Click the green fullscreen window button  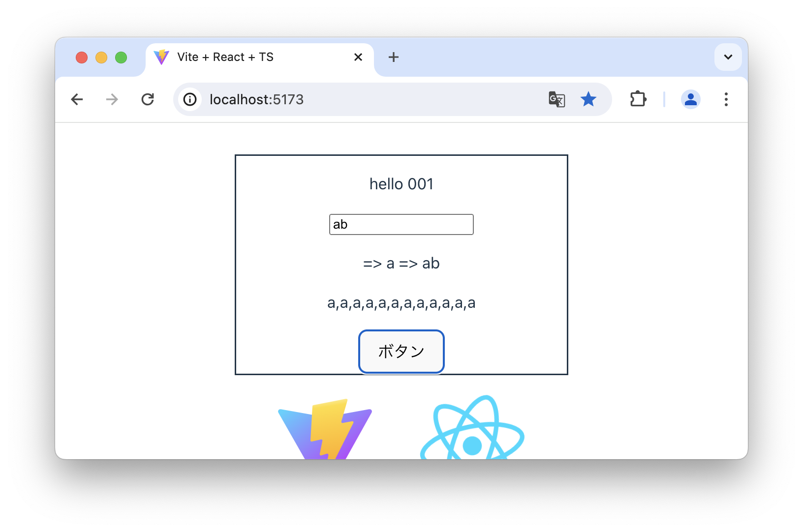[121, 58]
